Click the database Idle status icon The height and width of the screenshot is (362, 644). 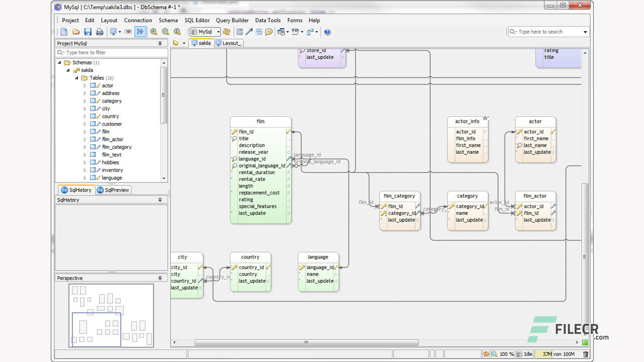point(525,354)
